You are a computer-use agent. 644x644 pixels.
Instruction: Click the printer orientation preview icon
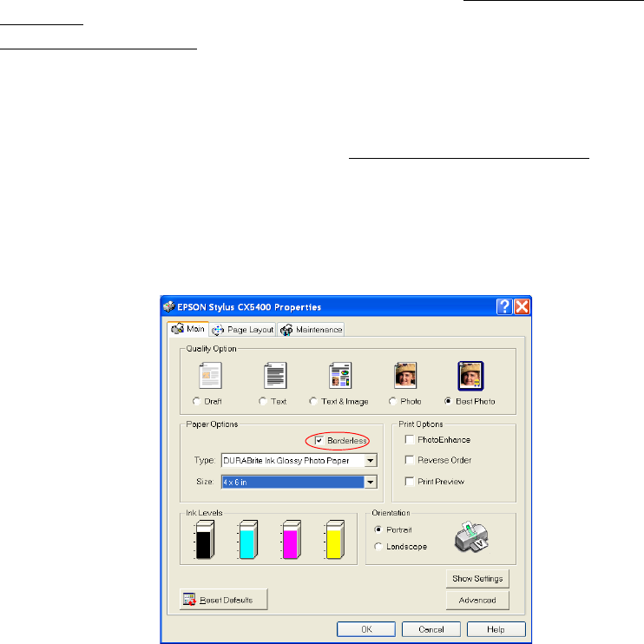(x=471, y=537)
